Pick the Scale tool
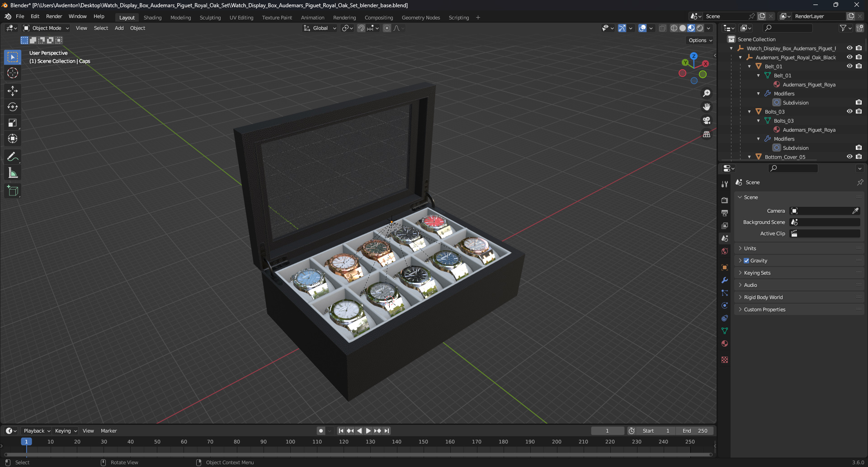 click(13, 123)
